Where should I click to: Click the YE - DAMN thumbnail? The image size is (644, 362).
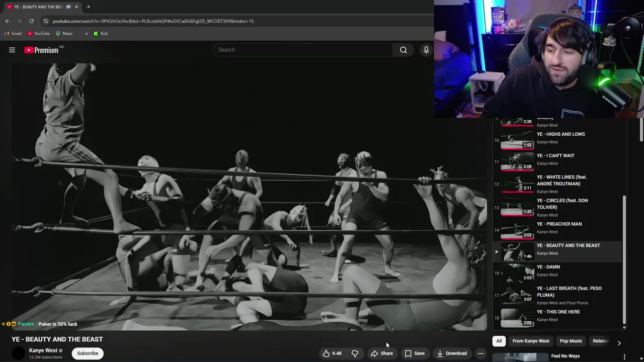click(517, 273)
